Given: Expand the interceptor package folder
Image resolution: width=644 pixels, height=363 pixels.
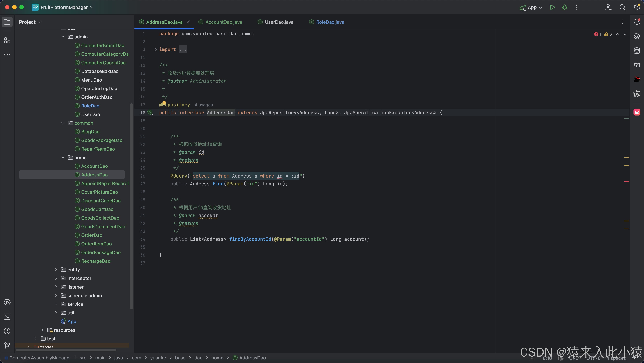Looking at the screenshot, I should [55, 278].
